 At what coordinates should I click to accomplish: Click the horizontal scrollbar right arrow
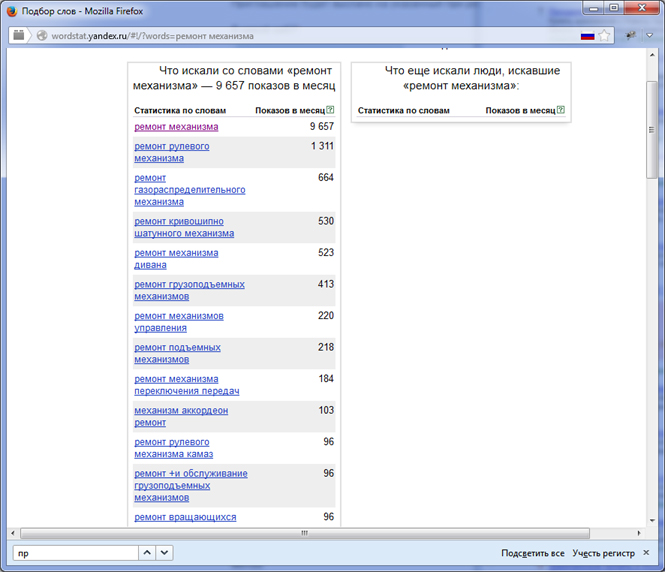[x=639, y=533]
